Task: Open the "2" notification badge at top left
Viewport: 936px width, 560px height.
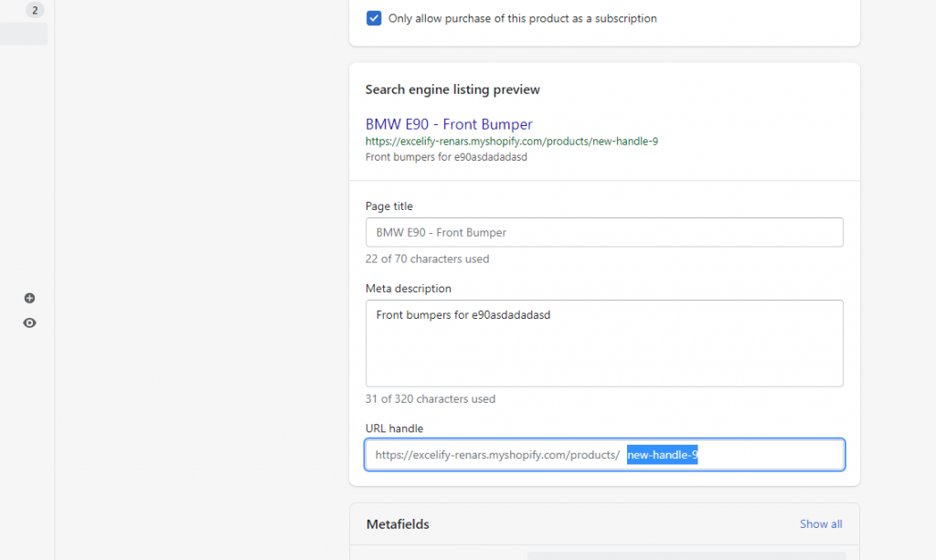Action: pos(35,9)
